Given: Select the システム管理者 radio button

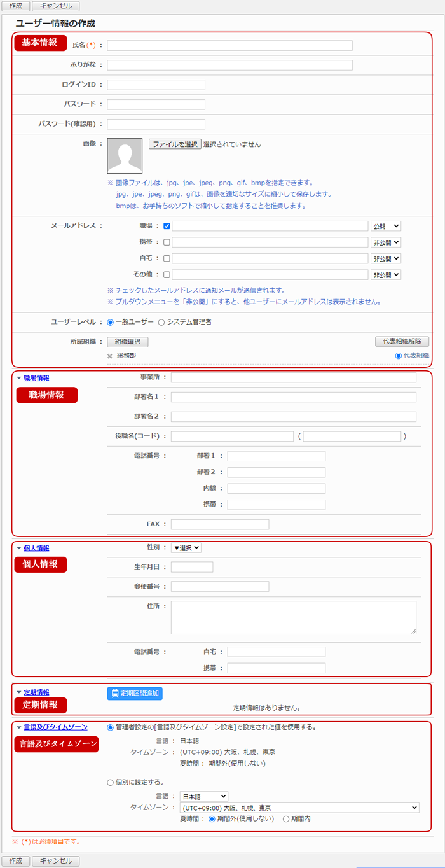Looking at the screenshot, I should point(161,322).
